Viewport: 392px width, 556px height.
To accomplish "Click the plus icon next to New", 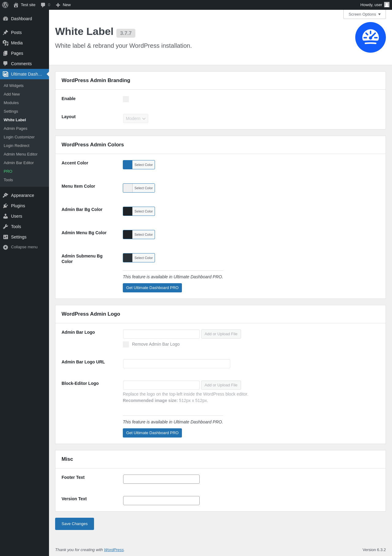I will click(x=58, y=5).
